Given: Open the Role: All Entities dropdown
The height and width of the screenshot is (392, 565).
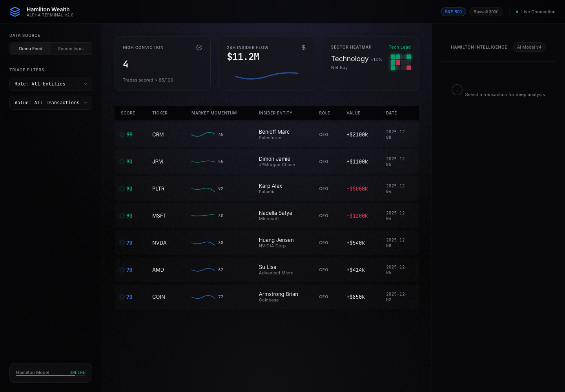Looking at the screenshot, I should 51,84.
